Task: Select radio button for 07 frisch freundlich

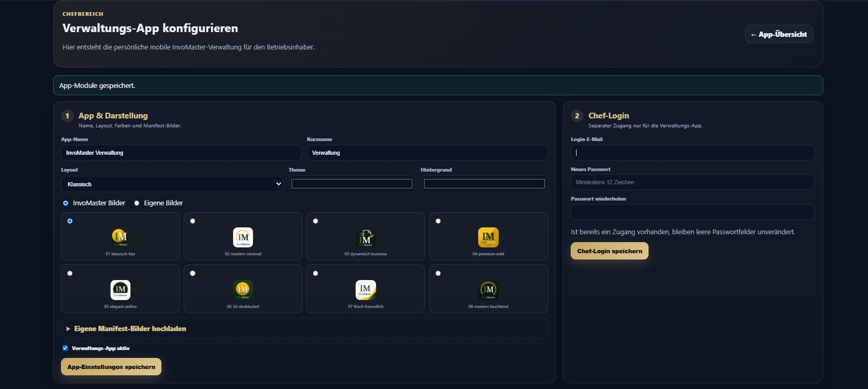Action: (x=316, y=273)
